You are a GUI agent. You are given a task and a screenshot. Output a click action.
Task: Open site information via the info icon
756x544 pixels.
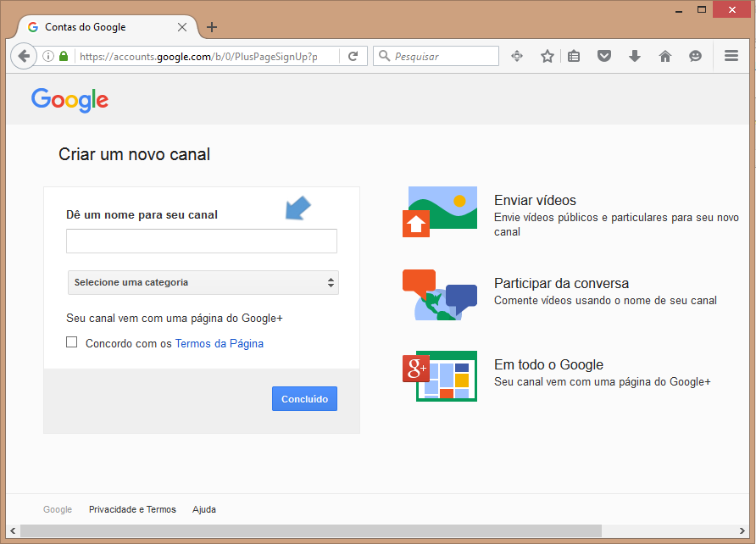(48, 57)
